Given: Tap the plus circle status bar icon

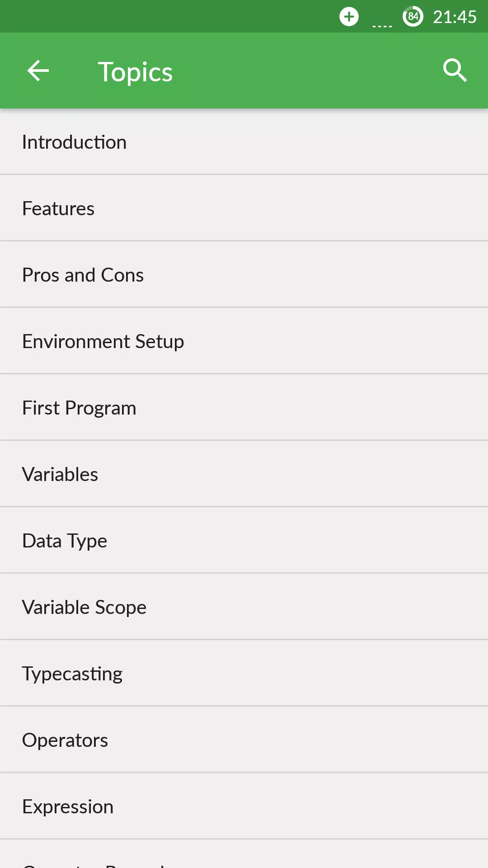Looking at the screenshot, I should (x=349, y=17).
